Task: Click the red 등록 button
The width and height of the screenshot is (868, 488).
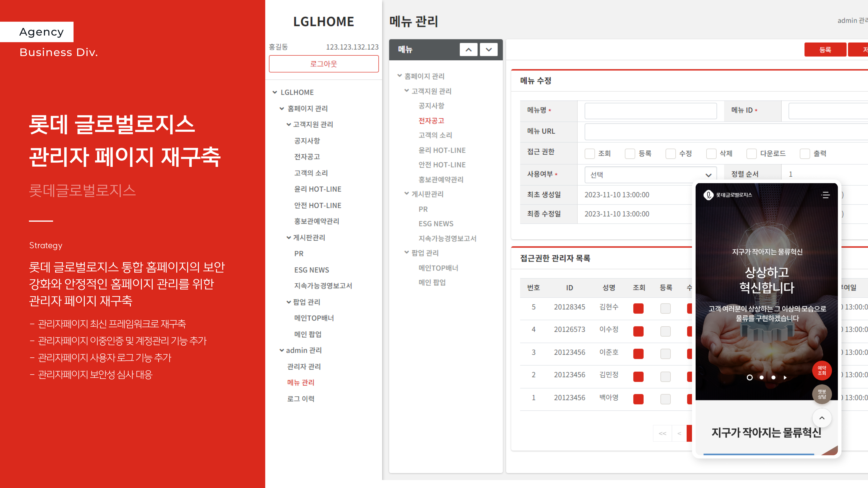Action: 825,50
